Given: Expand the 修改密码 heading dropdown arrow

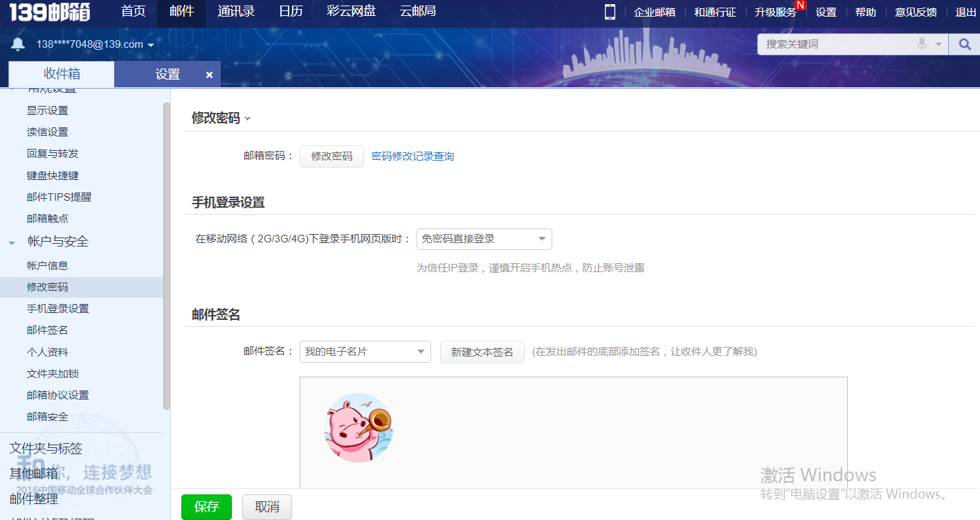Looking at the screenshot, I should pyautogui.click(x=248, y=119).
